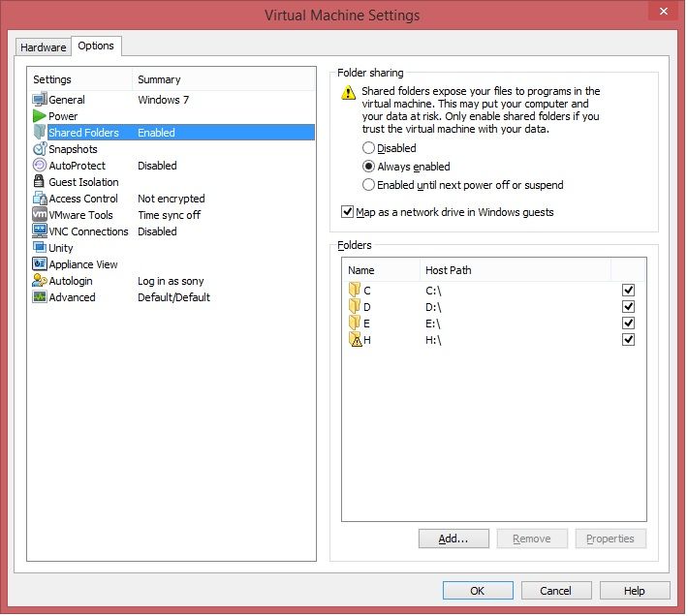
Task: Select the Autologin keys icon
Action: coord(40,281)
